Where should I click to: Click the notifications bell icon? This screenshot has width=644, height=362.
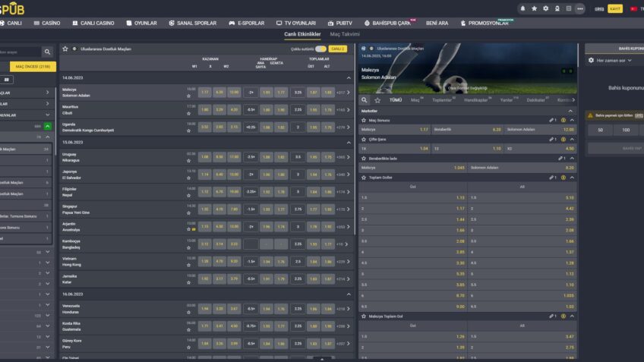522,8
